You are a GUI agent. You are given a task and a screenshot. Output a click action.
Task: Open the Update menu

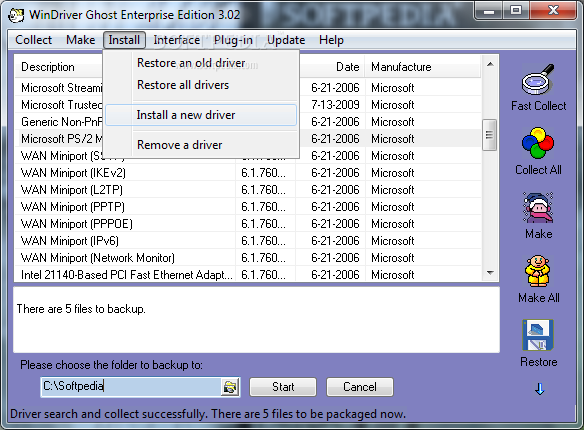tap(286, 40)
